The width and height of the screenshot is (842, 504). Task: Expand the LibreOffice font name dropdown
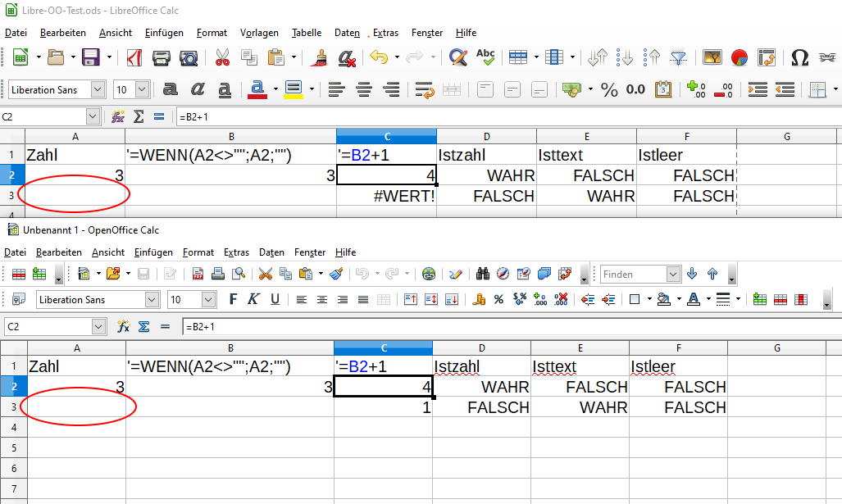click(98, 89)
